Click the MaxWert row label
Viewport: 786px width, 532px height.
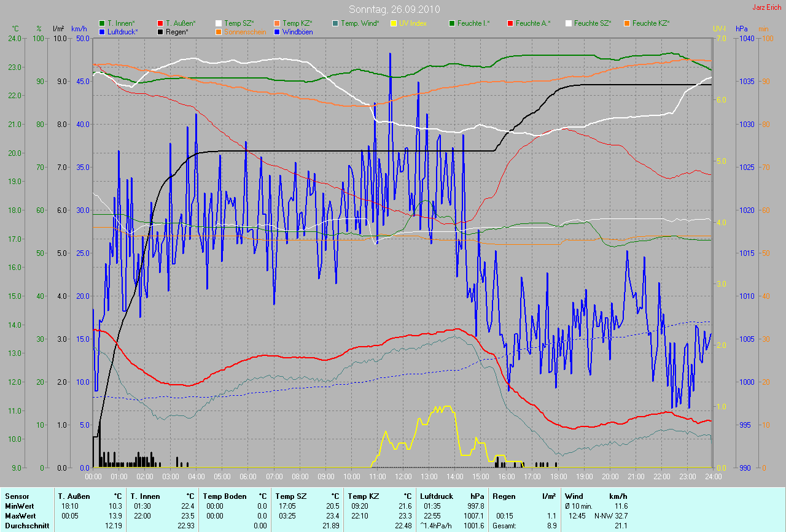[21, 515]
